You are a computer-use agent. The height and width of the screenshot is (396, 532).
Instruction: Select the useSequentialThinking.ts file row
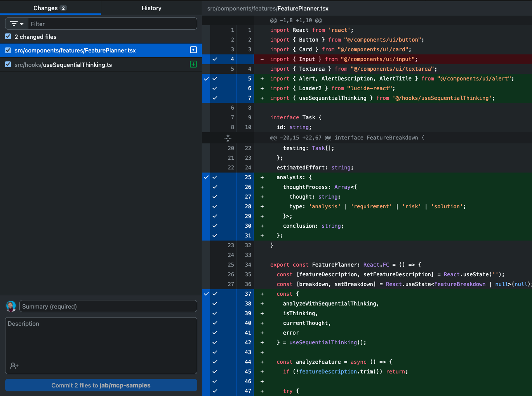pos(101,65)
